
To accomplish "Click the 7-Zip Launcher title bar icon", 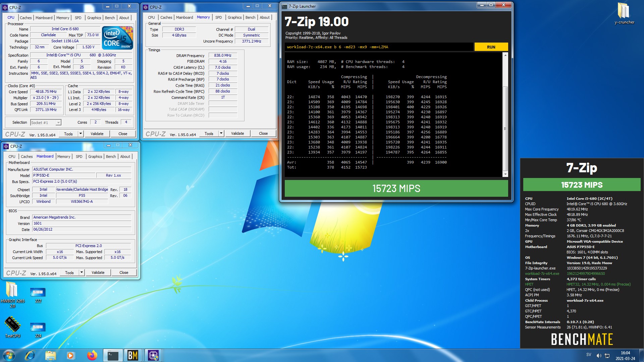I will [x=284, y=6].
